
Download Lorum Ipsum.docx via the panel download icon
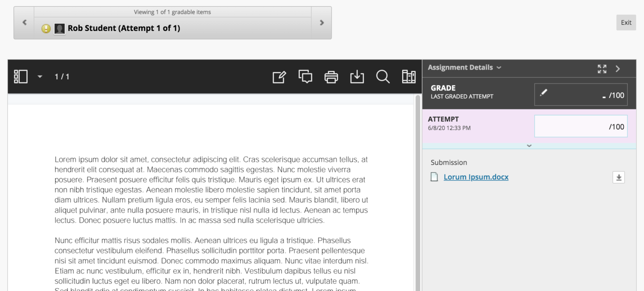pos(619,177)
